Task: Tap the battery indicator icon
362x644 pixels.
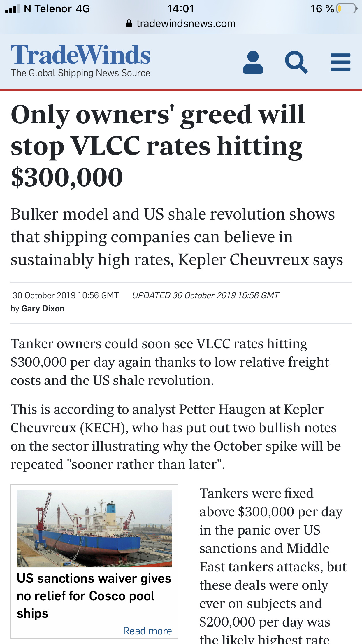Action: (x=347, y=8)
